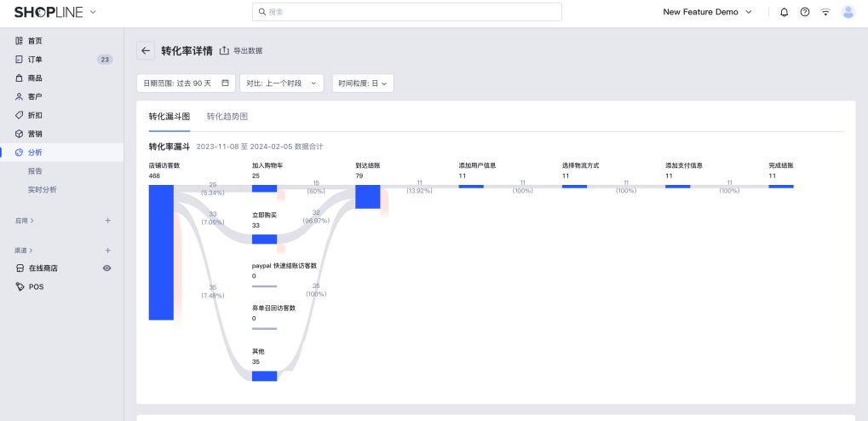Open the 日期范围 过去 90 天 date picker
Viewport: 868px width, 421px height.
point(186,84)
